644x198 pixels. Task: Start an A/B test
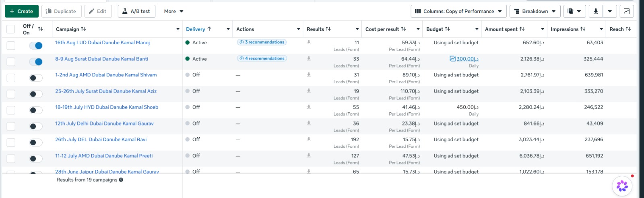(x=136, y=11)
